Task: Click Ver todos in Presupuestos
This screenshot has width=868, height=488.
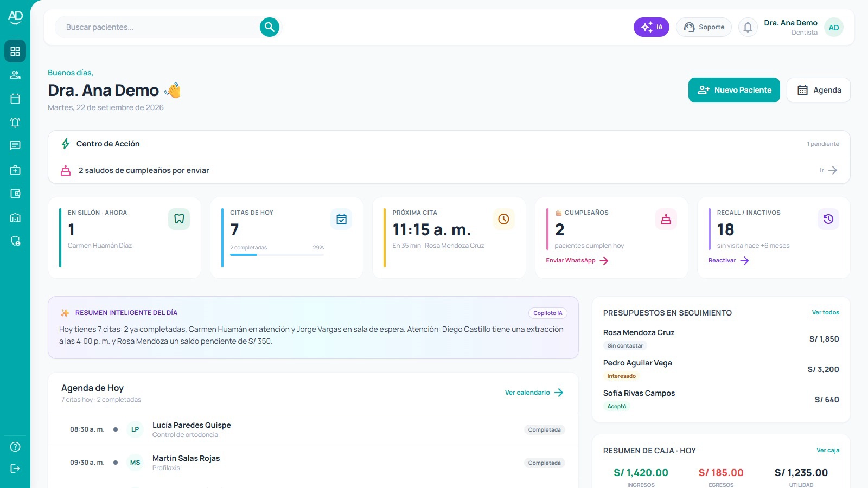Action: [825, 312]
